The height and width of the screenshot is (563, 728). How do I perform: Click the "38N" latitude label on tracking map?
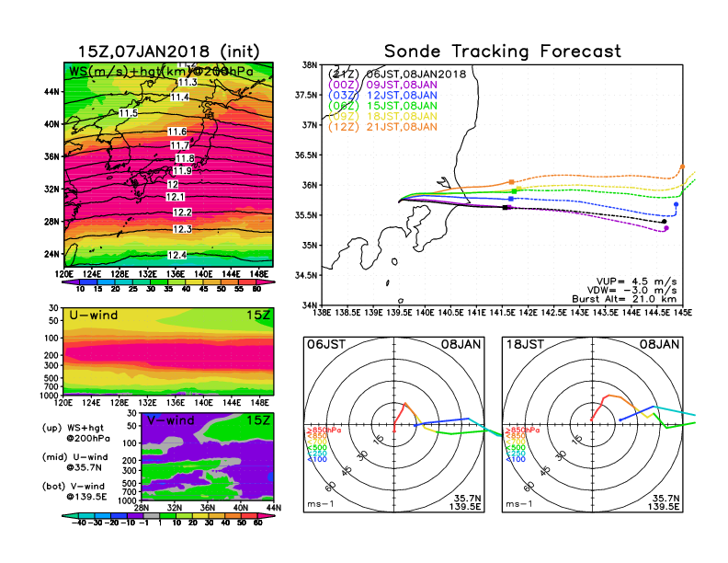[310, 64]
